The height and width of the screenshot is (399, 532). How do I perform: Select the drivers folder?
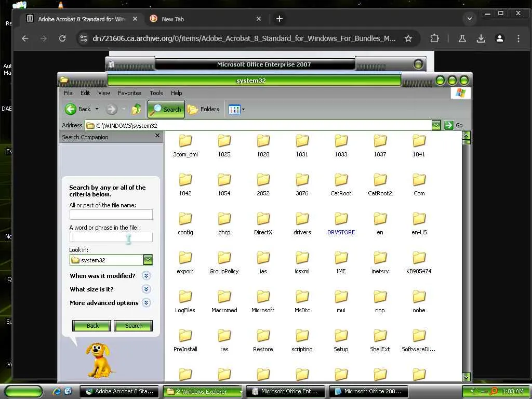point(302,224)
